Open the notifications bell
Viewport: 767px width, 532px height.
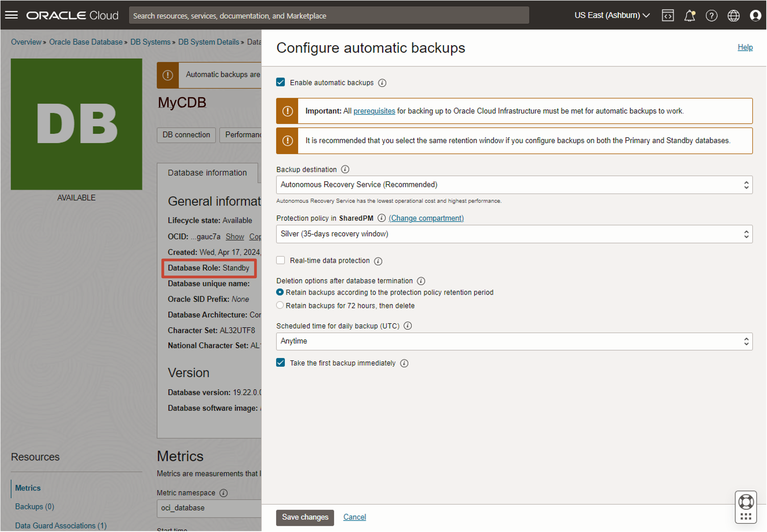click(x=689, y=15)
